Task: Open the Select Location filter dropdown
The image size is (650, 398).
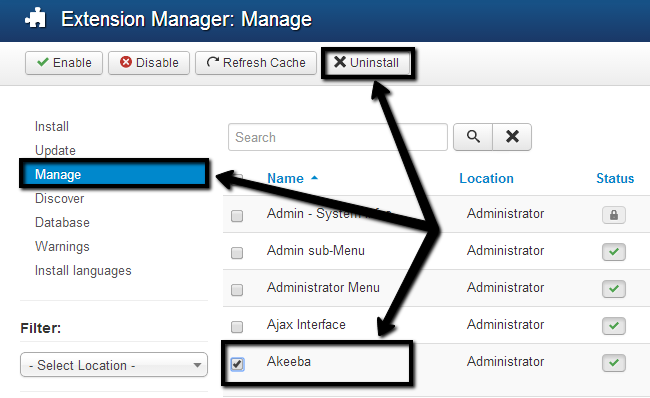Action: click(114, 365)
